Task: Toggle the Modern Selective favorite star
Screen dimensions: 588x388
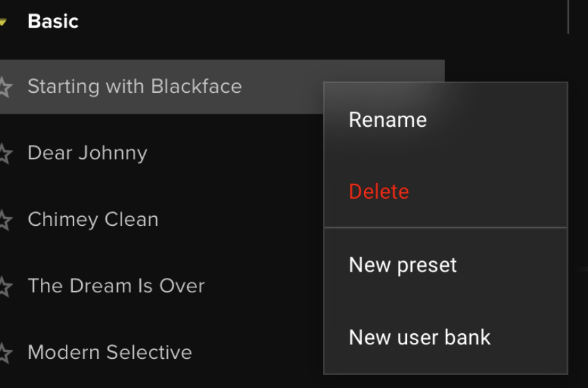Action: [x=4, y=353]
